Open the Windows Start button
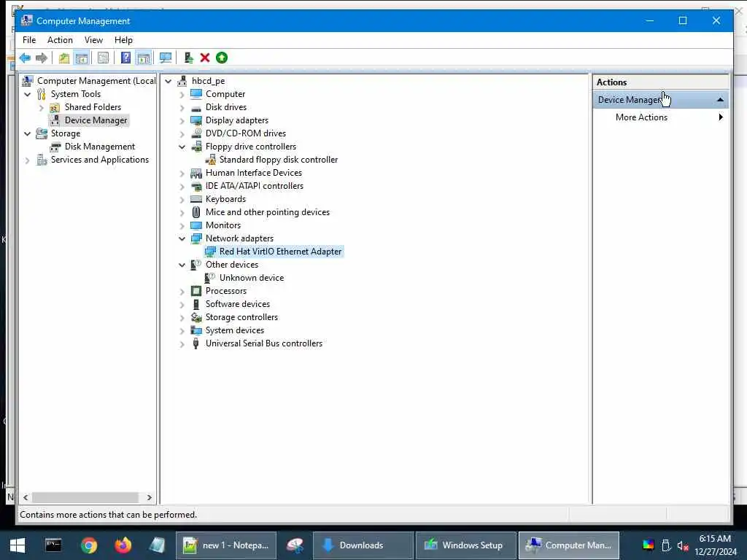The height and width of the screenshot is (560, 747). [18, 545]
